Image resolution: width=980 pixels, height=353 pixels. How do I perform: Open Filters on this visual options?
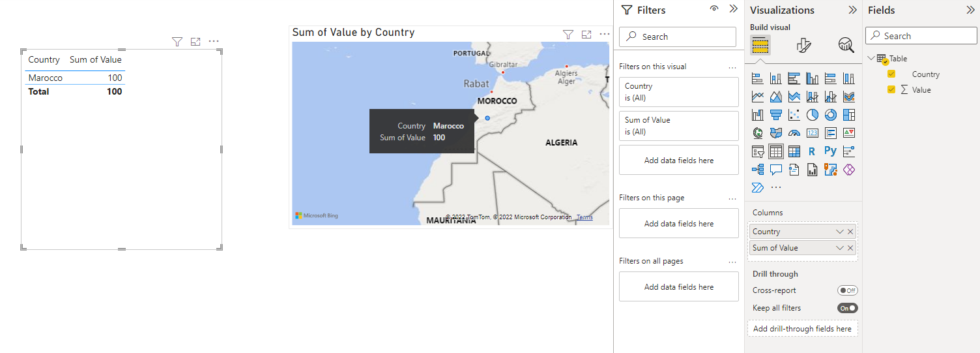coord(732,67)
